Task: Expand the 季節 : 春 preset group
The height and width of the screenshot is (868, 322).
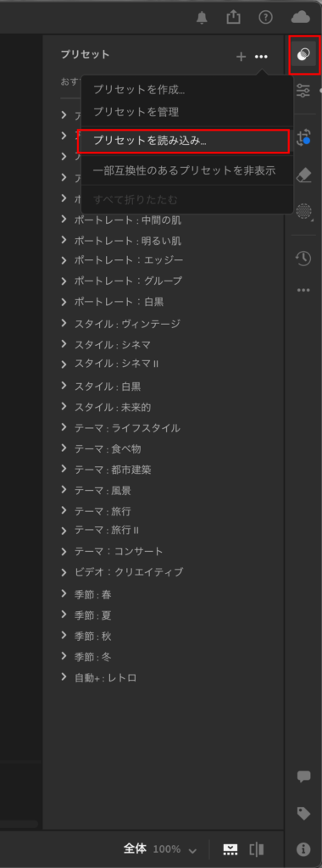Action: click(86, 594)
